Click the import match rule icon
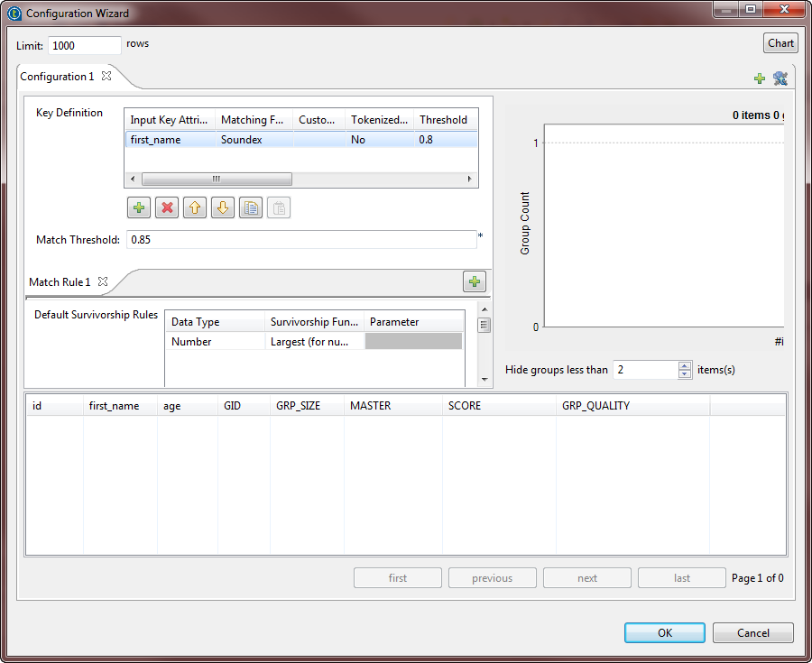 780,78
